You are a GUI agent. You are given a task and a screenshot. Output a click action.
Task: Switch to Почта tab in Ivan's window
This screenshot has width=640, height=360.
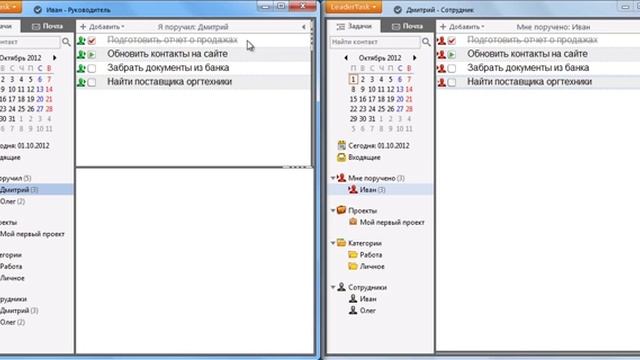(x=48, y=26)
